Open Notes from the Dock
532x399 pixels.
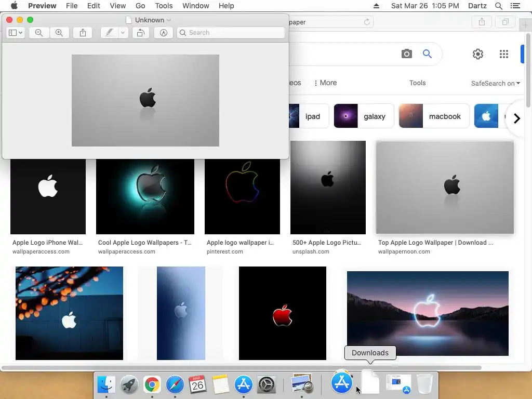tap(220, 384)
